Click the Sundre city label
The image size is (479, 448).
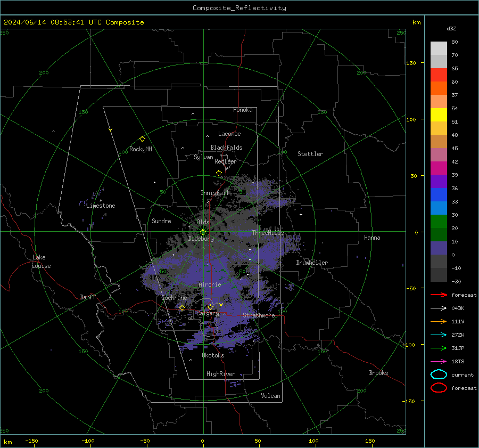pyautogui.click(x=161, y=221)
